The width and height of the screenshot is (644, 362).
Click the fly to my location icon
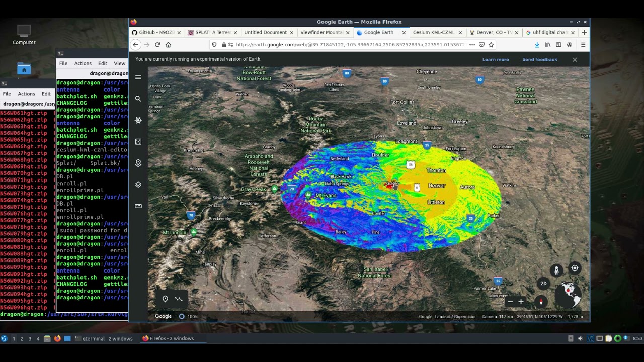click(x=575, y=268)
